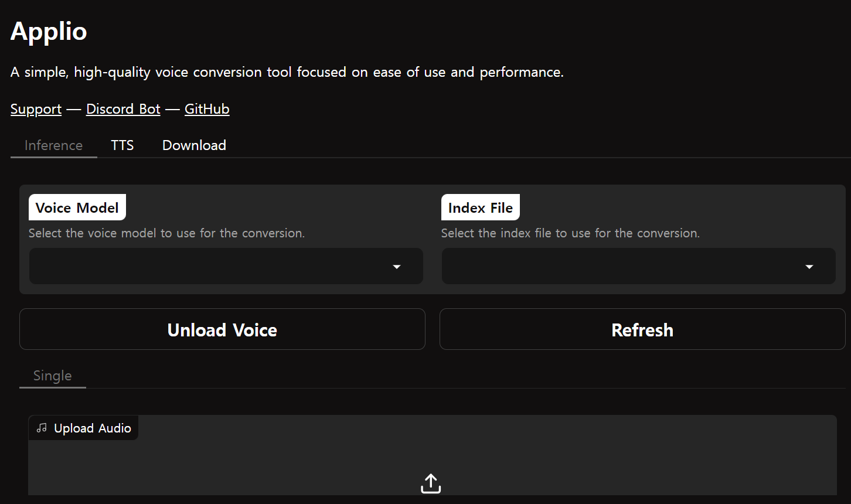The height and width of the screenshot is (504, 851).
Task: Click the Refresh button
Action: coord(642,329)
